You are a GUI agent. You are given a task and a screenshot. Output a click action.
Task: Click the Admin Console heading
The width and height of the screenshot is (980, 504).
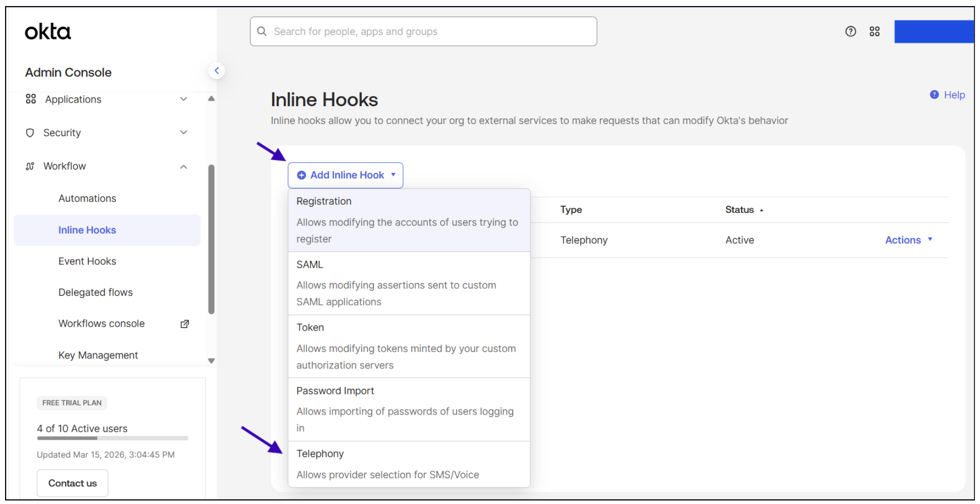tap(68, 72)
